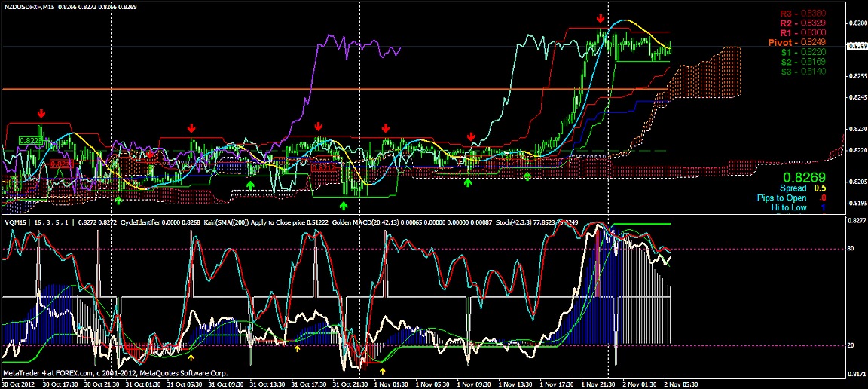Click the leftmost yellow arrow in the indicator panel
868x389 pixels.
pyautogui.click(x=191, y=357)
